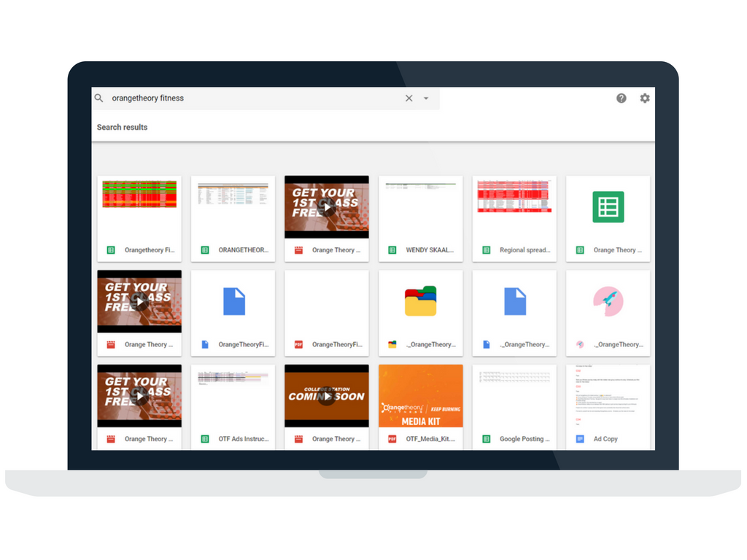This screenshot has height=560, width=747.
Task: Expand the search options dropdown arrow
Action: click(x=426, y=98)
